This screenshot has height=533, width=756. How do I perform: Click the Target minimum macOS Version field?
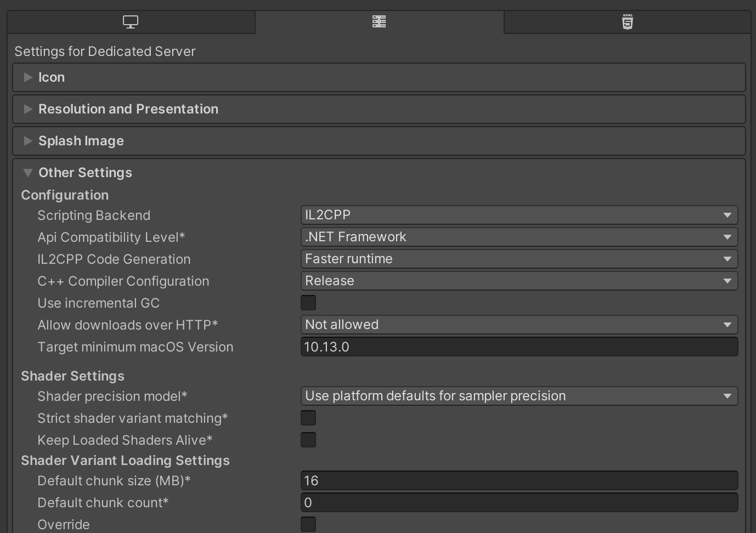click(x=518, y=347)
